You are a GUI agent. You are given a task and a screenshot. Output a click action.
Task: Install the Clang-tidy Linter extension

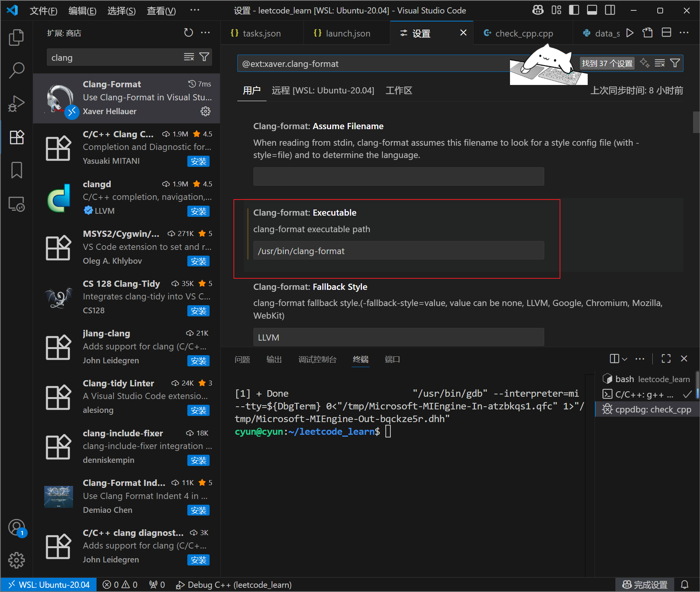pos(198,411)
